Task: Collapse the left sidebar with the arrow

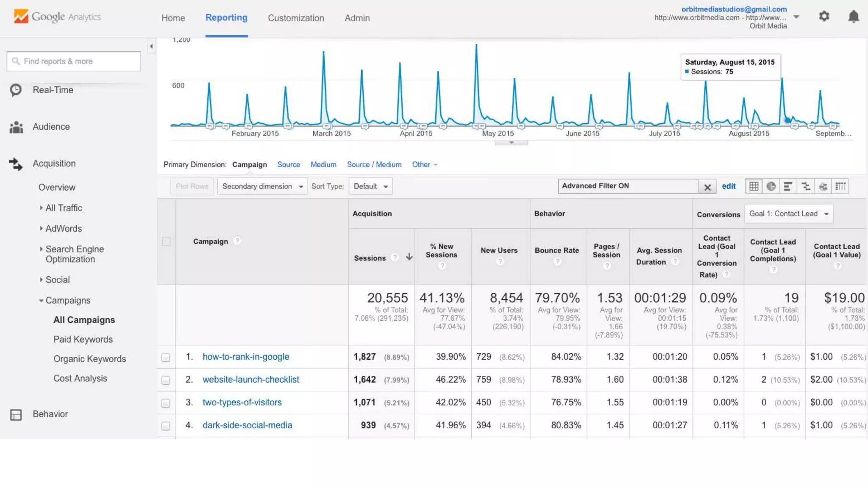Action: [x=151, y=46]
